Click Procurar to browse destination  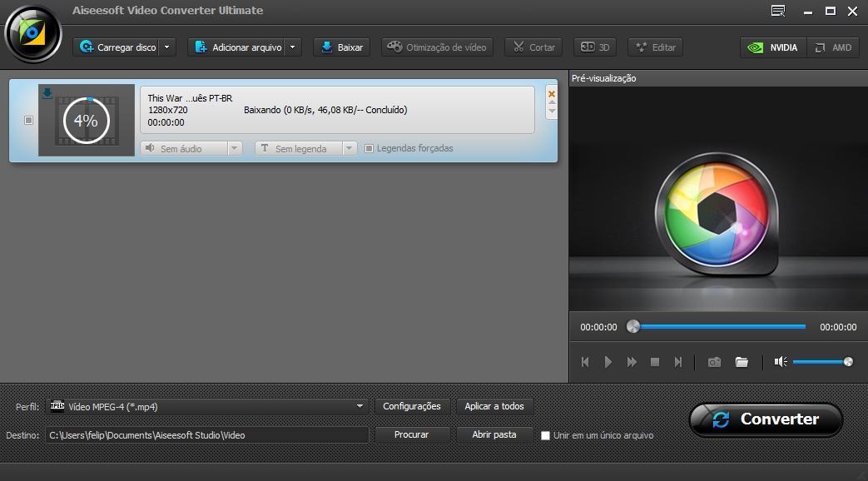pyautogui.click(x=411, y=435)
